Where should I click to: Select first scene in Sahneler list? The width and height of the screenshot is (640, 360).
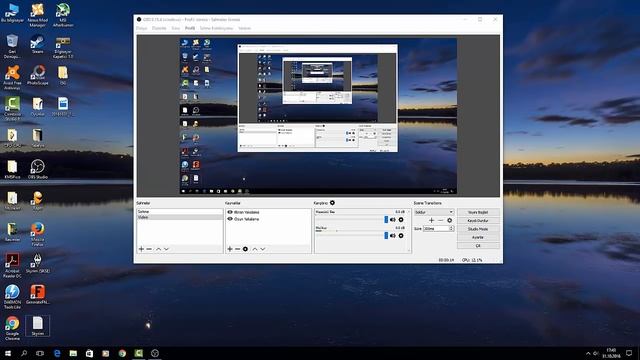coord(180,212)
